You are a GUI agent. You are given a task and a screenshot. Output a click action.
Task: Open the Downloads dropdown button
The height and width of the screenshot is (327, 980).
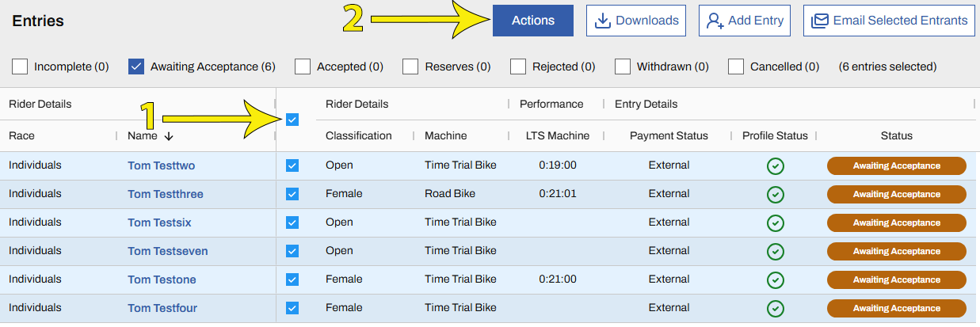click(636, 21)
